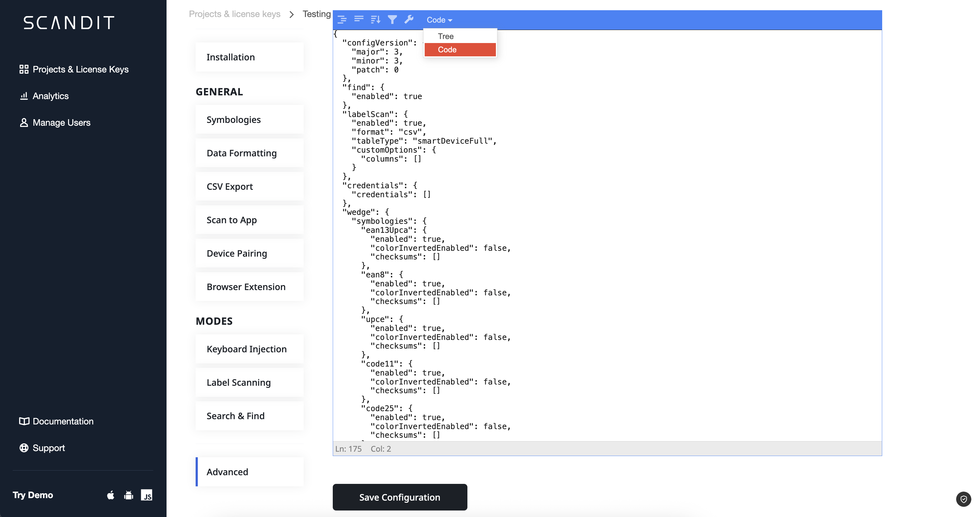The height and width of the screenshot is (517, 980).
Task: Switch to Tree view mode
Action: 445,36
